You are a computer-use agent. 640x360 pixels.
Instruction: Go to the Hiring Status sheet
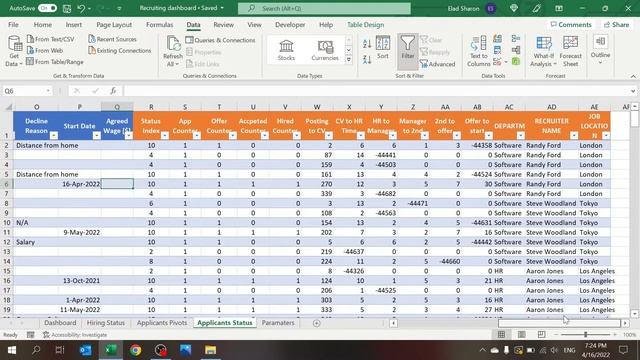tap(106, 322)
